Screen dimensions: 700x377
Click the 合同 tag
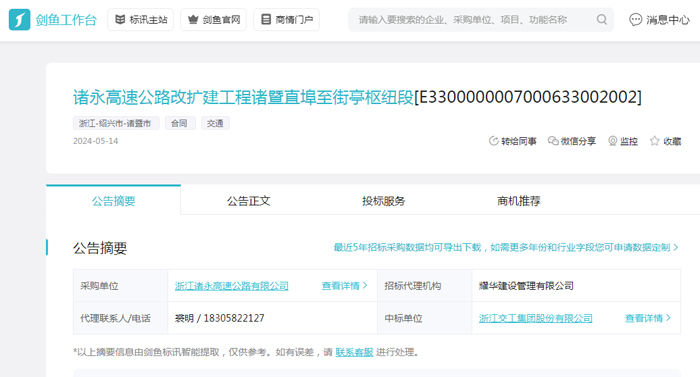tap(180, 123)
